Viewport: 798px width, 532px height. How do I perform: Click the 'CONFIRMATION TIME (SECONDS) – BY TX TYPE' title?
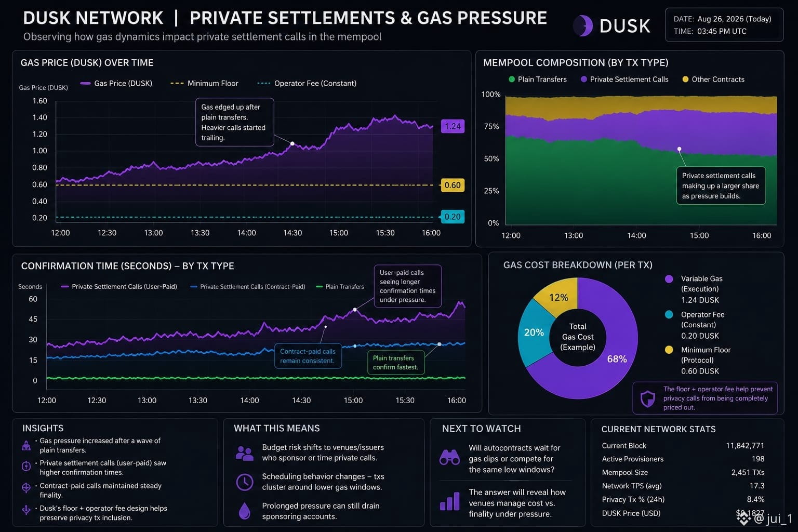(128, 266)
